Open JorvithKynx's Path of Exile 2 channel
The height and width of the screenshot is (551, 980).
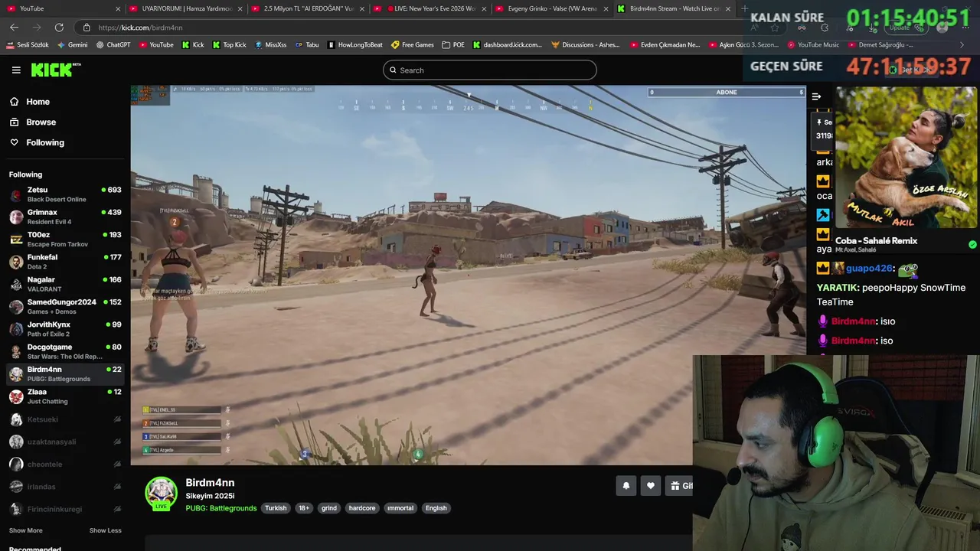tap(65, 329)
